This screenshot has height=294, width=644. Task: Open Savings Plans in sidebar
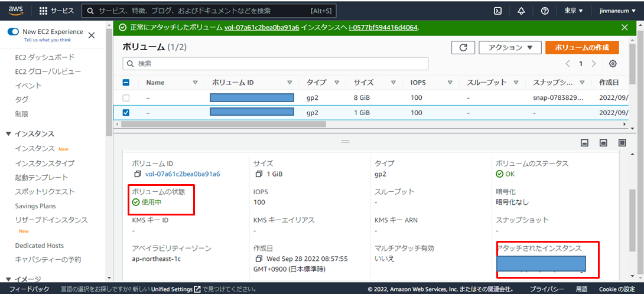pos(35,205)
